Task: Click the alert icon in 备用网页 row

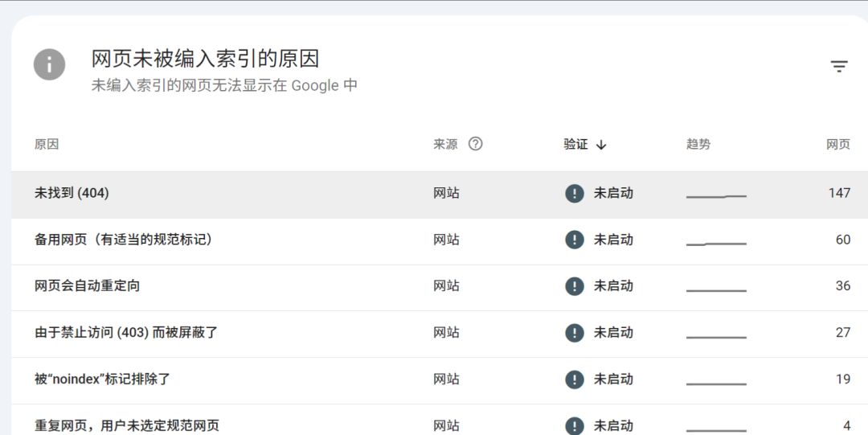Action: pyautogui.click(x=575, y=240)
